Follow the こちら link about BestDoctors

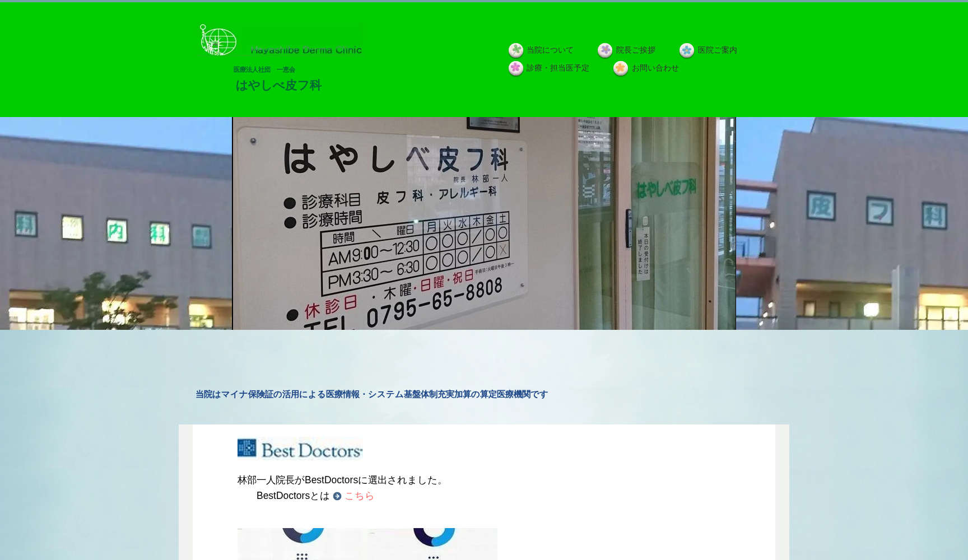[x=359, y=496]
